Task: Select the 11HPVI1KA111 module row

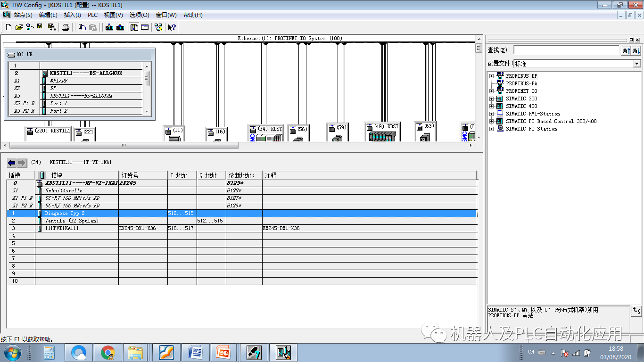Action: (x=243, y=229)
